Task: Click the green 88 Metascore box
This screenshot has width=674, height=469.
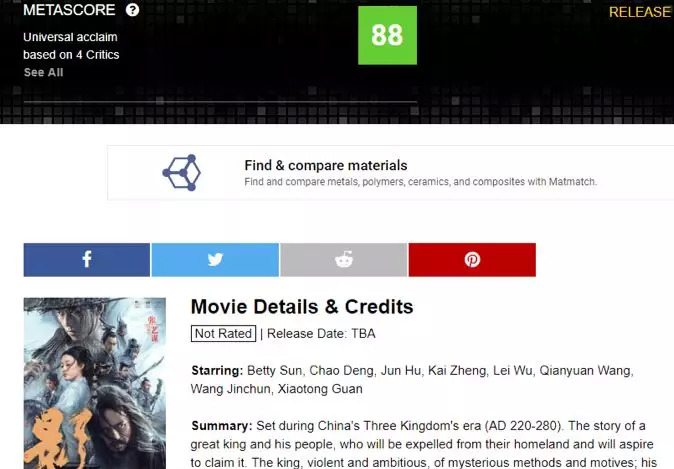Action: click(x=387, y=35)
